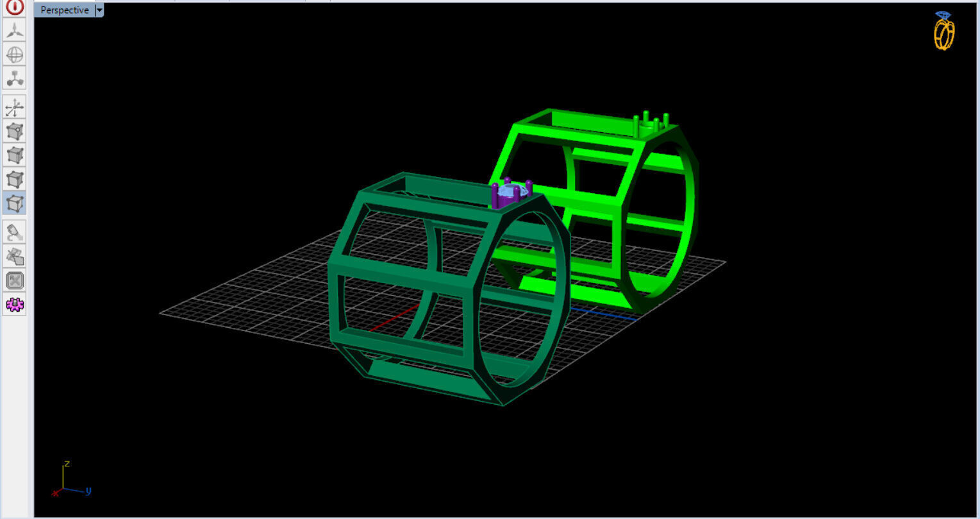Open the Perspective view dropdown arrow
This screenshot has width=980, height=519.
click(99, 10)
